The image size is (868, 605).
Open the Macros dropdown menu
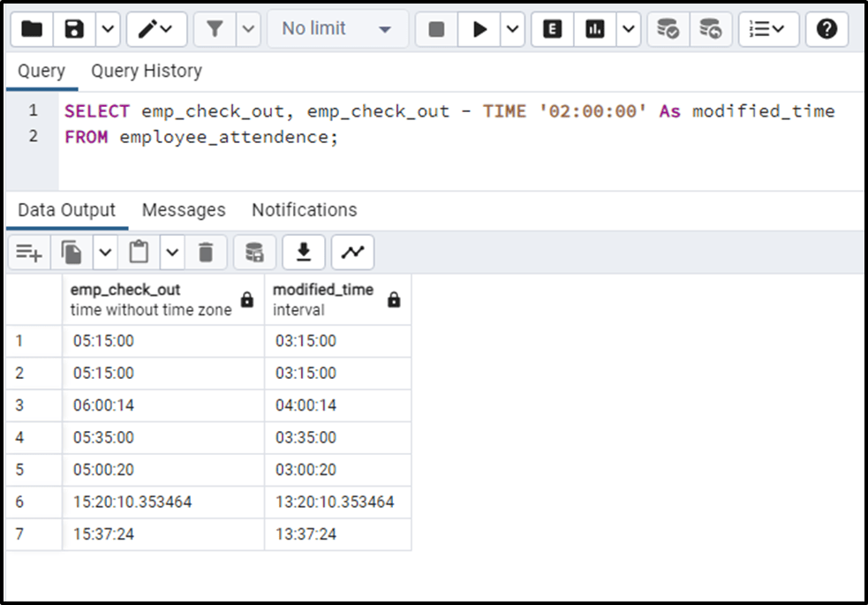tap(766, 28)
